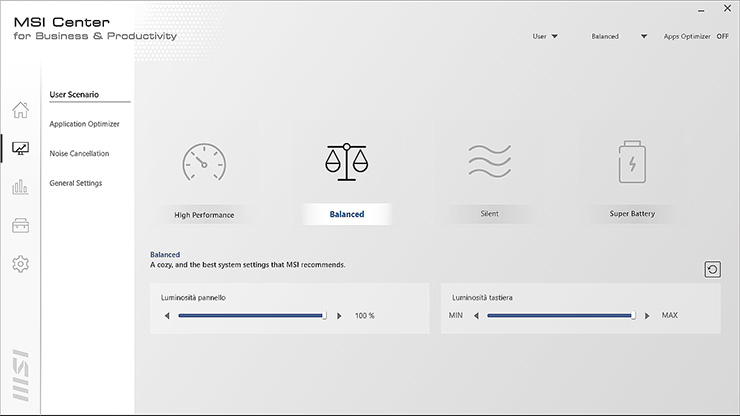Image resolution: width=740 pixels, height=416 pixels.
Task: Open the Application Optimizer tab
Action: [84, 124]
